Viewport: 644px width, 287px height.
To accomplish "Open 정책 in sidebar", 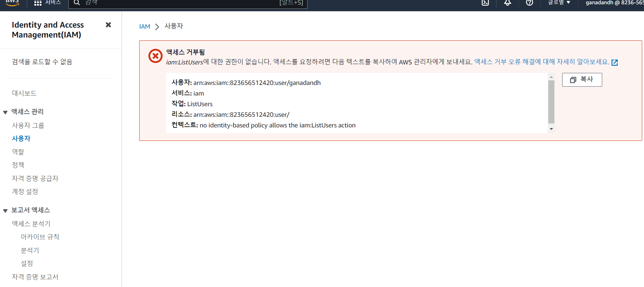I will (18, 165).
